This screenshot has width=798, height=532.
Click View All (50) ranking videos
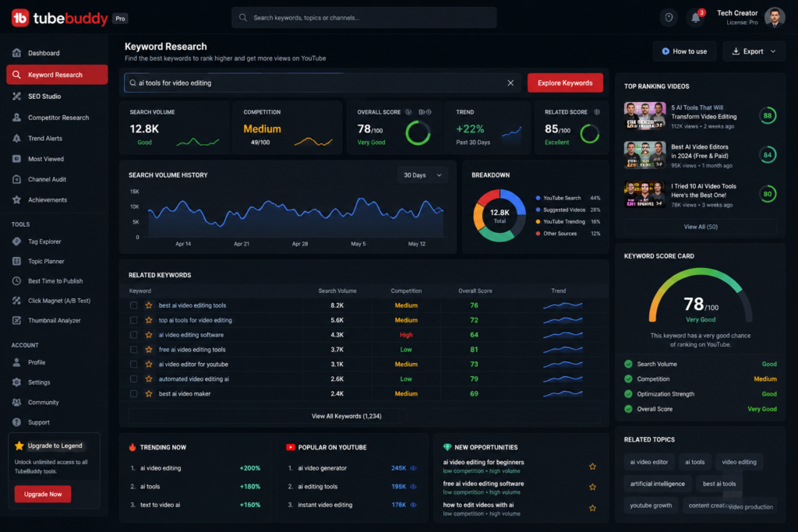701,227
